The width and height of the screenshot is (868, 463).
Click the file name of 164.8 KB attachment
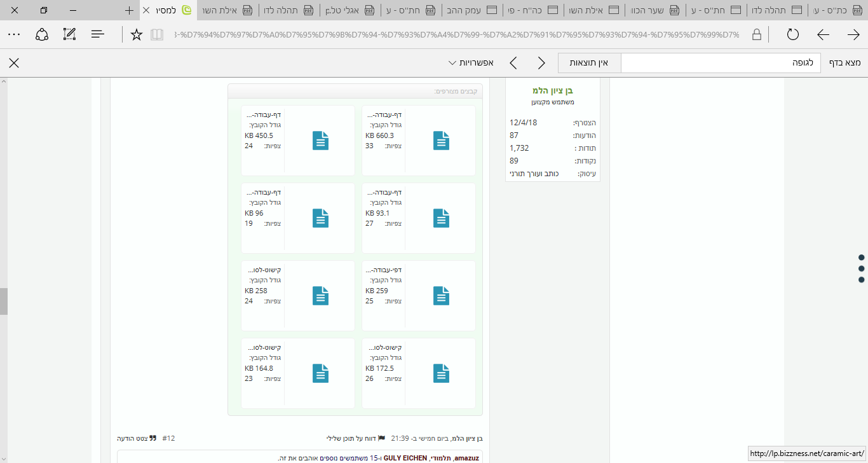(x=263, y=348)
